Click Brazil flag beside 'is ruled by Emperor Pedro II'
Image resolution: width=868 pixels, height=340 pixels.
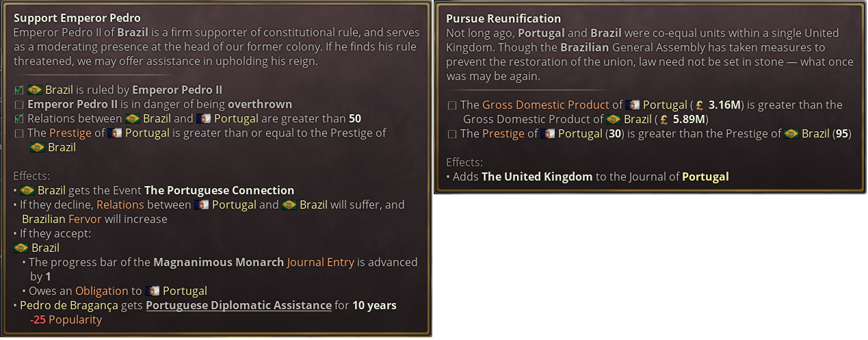35,90
